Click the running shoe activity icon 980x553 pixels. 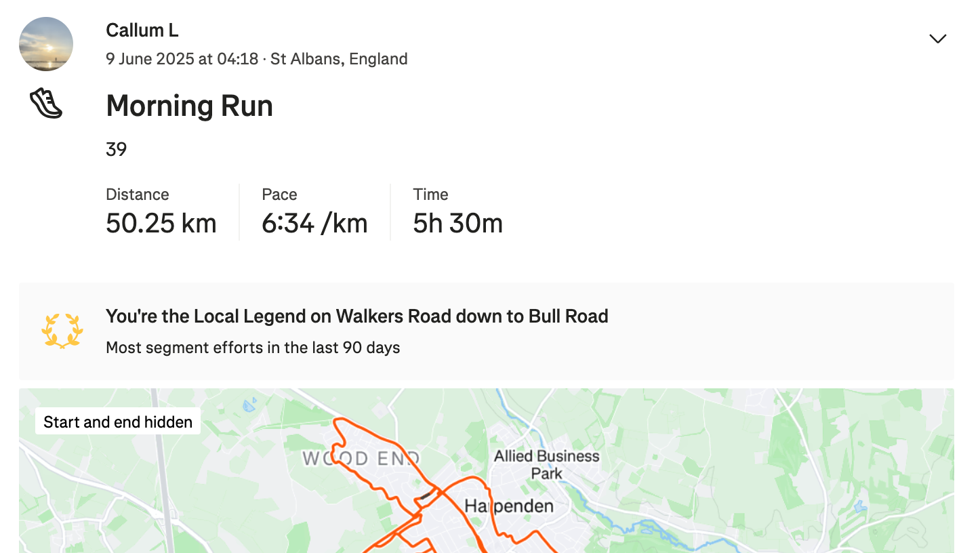point(46,104)
